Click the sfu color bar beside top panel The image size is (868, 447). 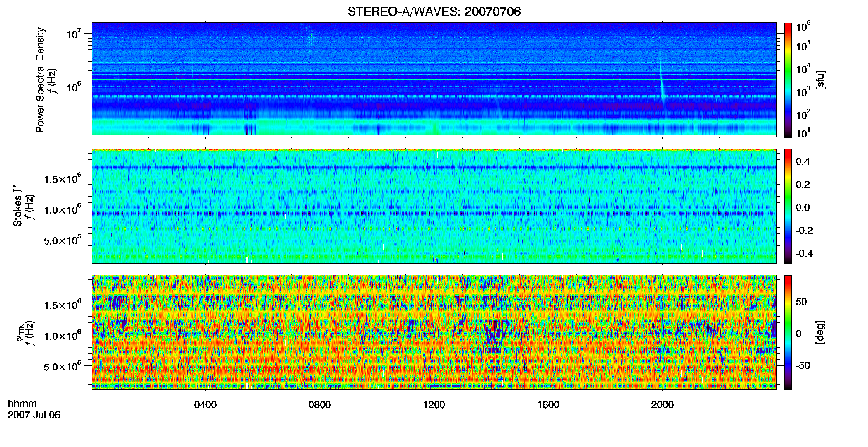pyautogui.click(x=788, y=80)
